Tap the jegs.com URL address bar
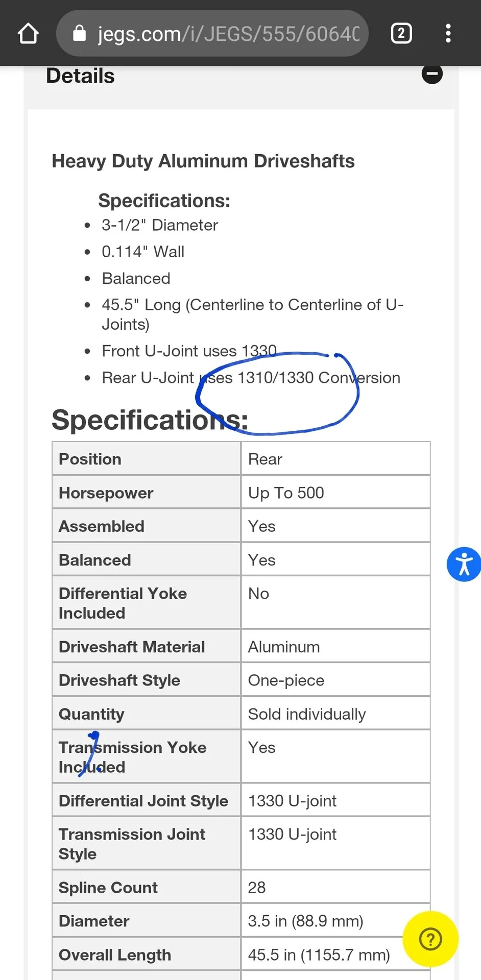Viewport: 481px width, 980px height. (212, 34)
